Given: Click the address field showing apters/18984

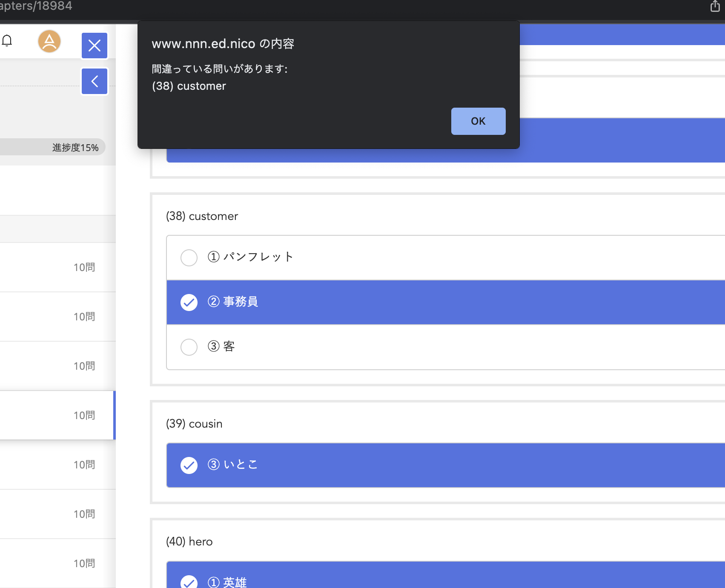Looking at the screenshot, I should pyautogui.click(x=36, y=6).
